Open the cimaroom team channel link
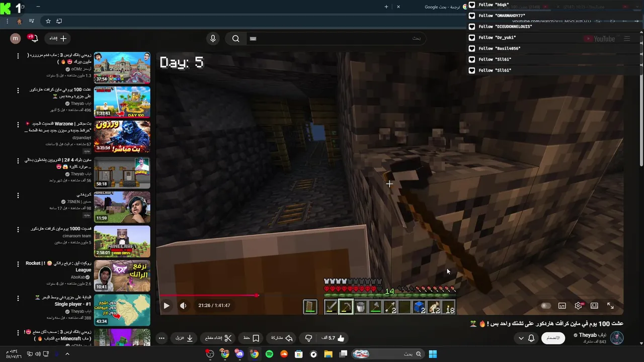Screen dimensions: 644x362 (77, 236)
